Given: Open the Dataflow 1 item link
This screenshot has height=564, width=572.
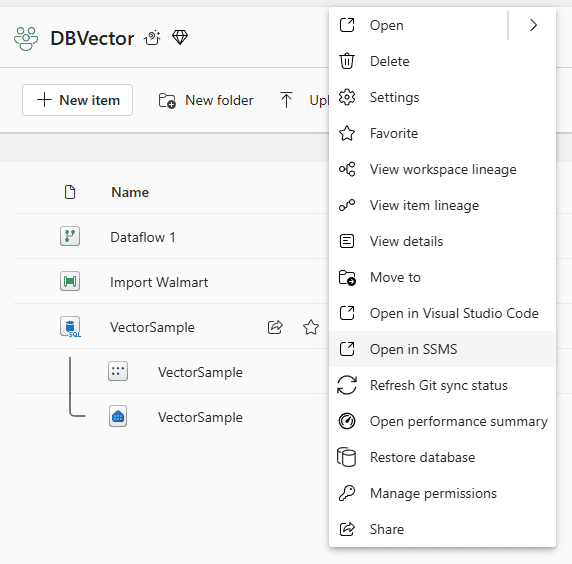Looking at the screenshot, I should [x=143, y=237].
